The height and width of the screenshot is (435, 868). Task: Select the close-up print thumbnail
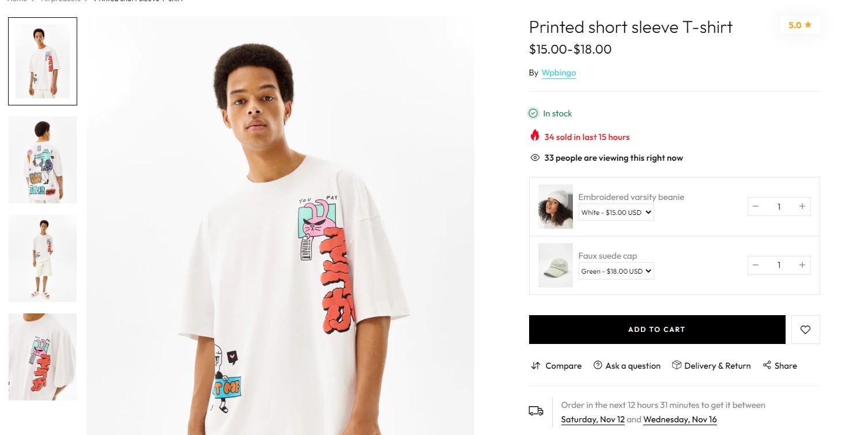tap(43, 357)
